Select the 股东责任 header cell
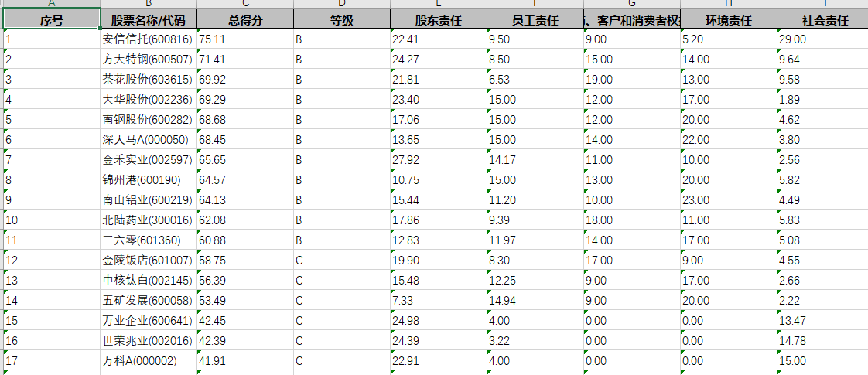This screenshot has width=868, height=375. coord(439,19)
